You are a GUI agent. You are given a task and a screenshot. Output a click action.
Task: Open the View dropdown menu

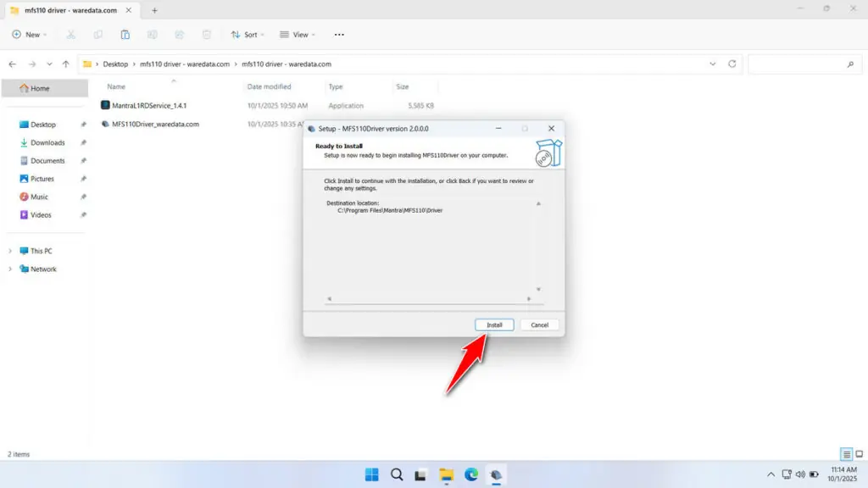coord(297,34)
